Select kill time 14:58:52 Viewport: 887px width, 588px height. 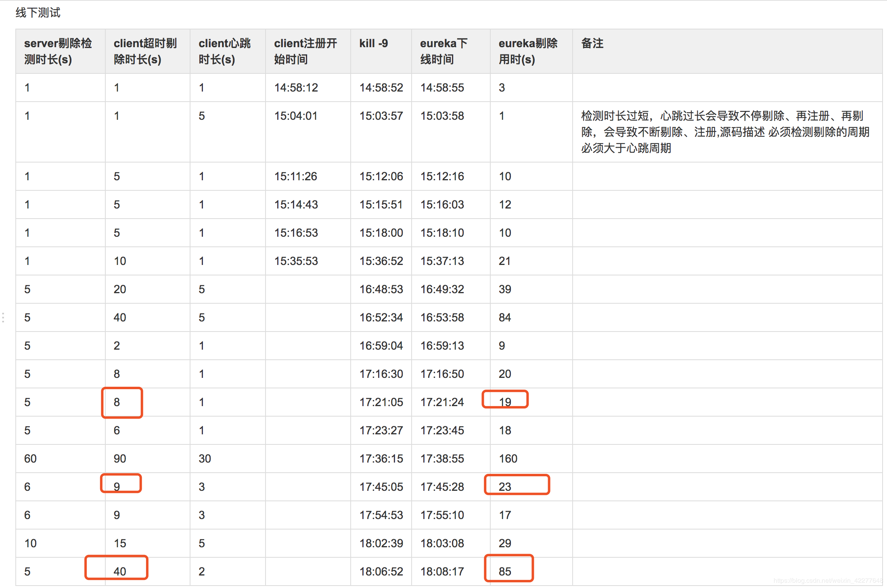(x=381, y=88)
